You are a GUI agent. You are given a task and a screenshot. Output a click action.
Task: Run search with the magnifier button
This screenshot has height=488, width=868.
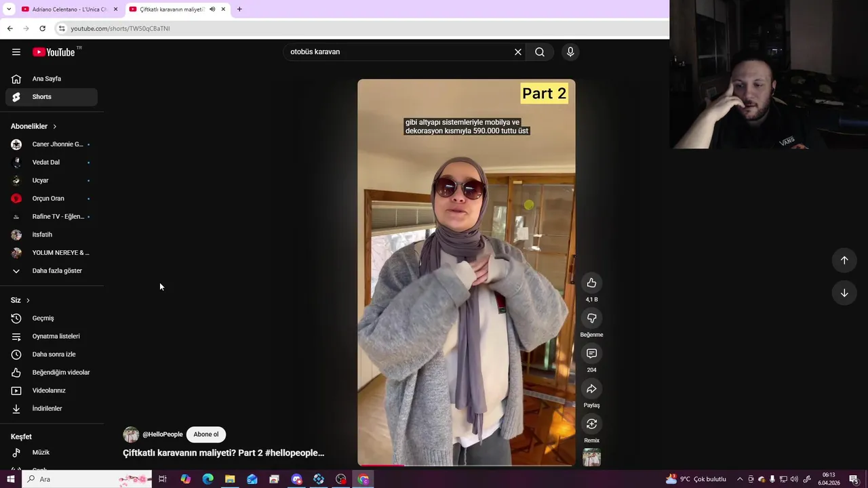540,52
